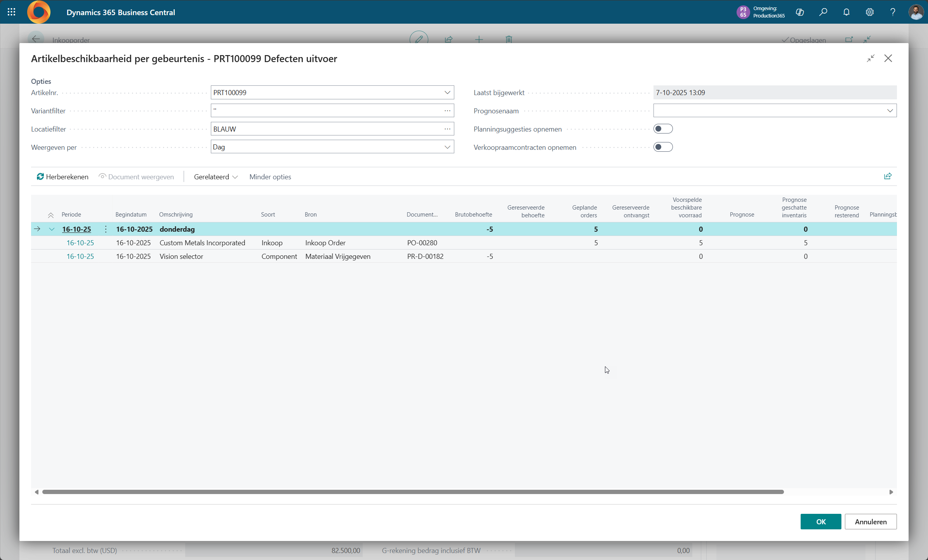Click the search magnifier icon
Screen dimensions: 928x560
pos(823,12)
